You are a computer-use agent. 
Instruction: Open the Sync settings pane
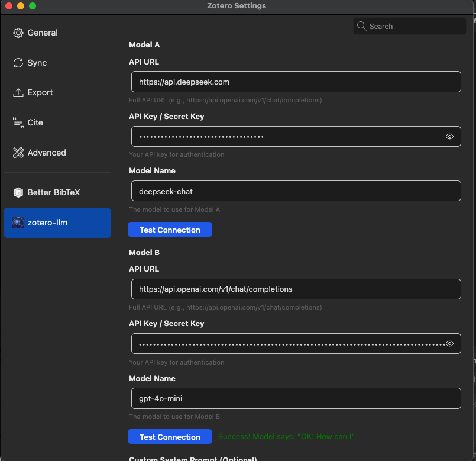point(57,63)
